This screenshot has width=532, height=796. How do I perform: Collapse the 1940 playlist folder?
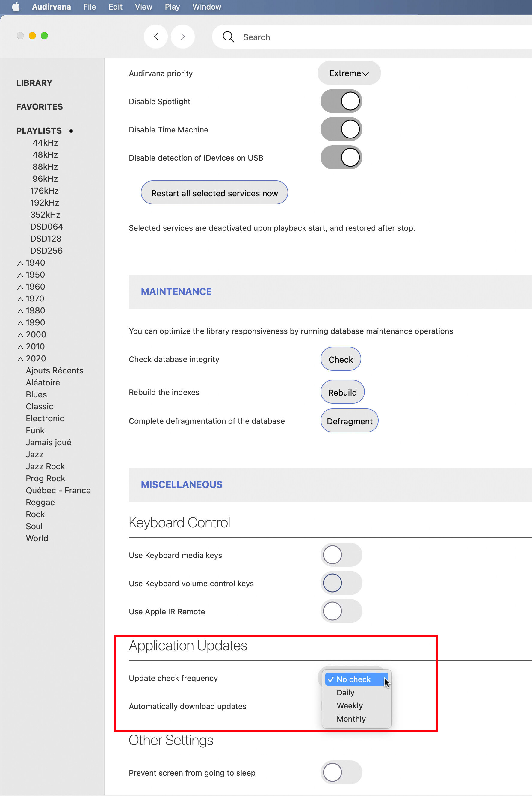point(20,263)
